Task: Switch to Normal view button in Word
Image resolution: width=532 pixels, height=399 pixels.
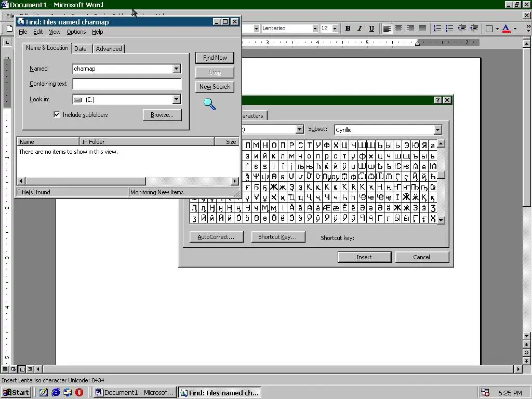Action: 5,369
